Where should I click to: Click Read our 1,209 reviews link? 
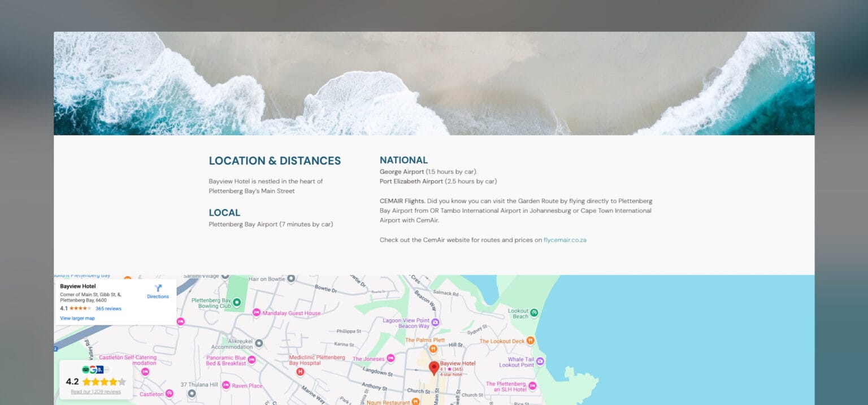tap(96, 391)
